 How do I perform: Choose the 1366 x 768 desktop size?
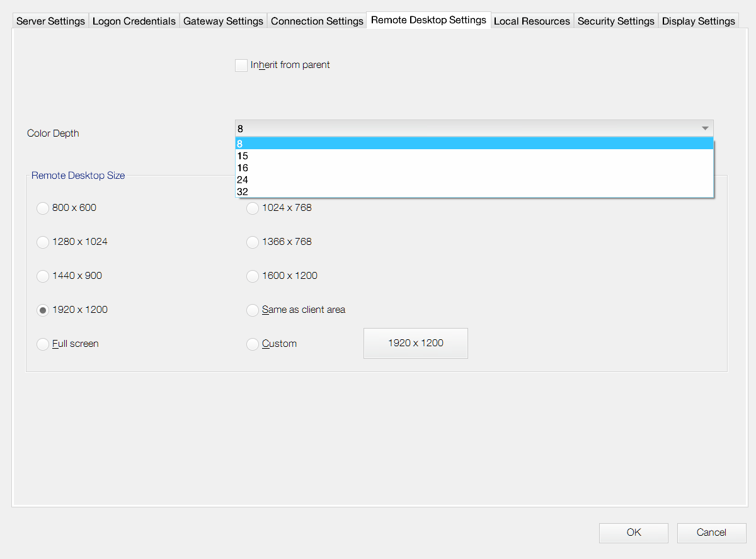tap(253, 242)
